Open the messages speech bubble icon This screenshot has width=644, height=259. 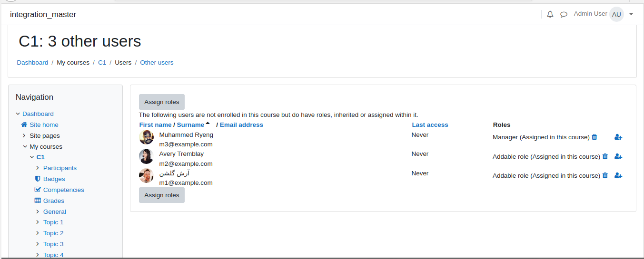pos(564,14)
